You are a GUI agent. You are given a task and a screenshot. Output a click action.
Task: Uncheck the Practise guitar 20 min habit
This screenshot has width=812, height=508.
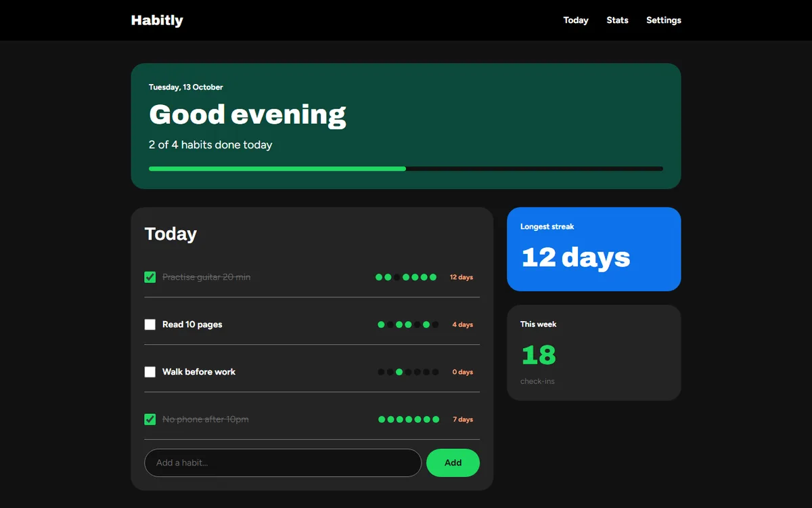(150, 277)
